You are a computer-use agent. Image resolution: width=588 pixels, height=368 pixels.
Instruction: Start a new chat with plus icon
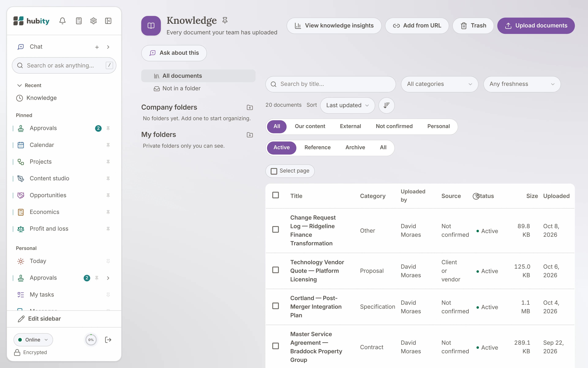point(97,47)
